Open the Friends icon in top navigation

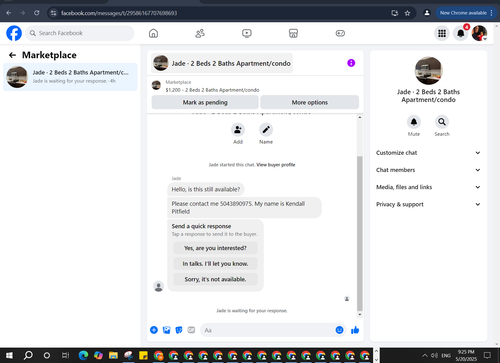coord(200,33)
